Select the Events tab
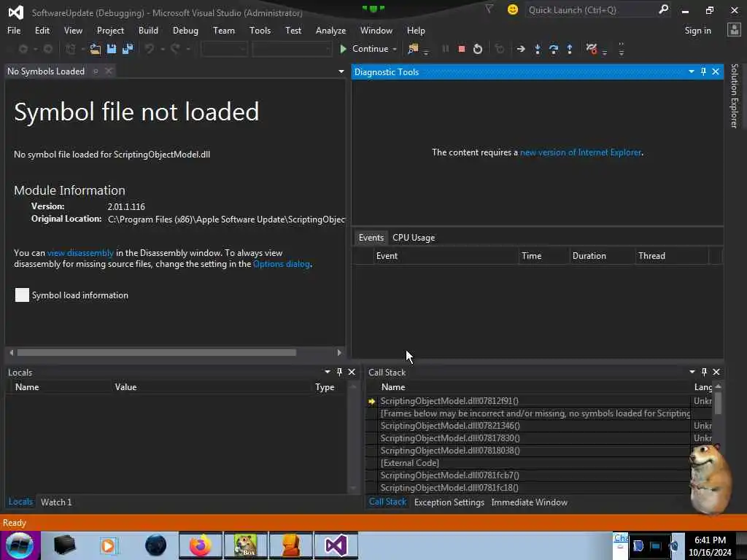The image size is (747, 560). (x=371, y=238)
